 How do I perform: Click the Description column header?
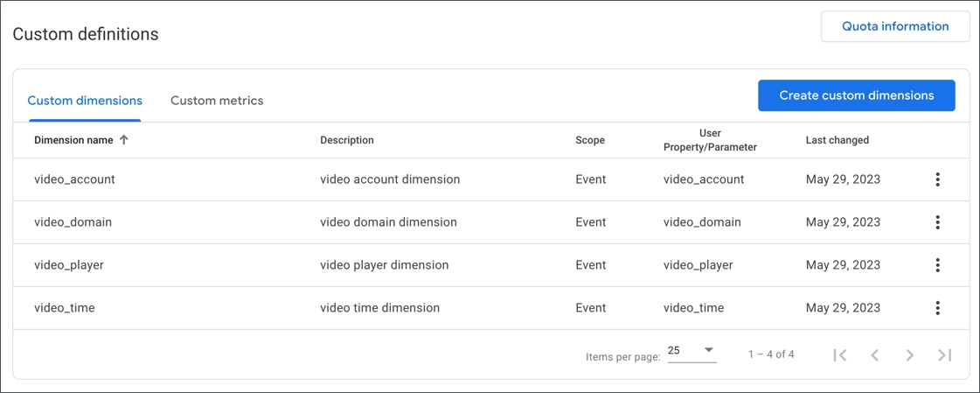point(347,140)
